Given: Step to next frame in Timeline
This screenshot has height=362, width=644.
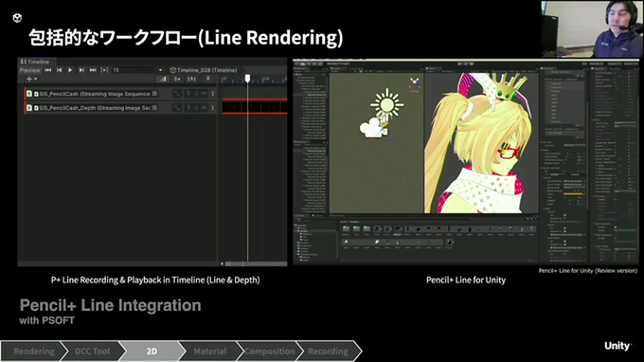Looking at the screenshot, I should point(81,70).
